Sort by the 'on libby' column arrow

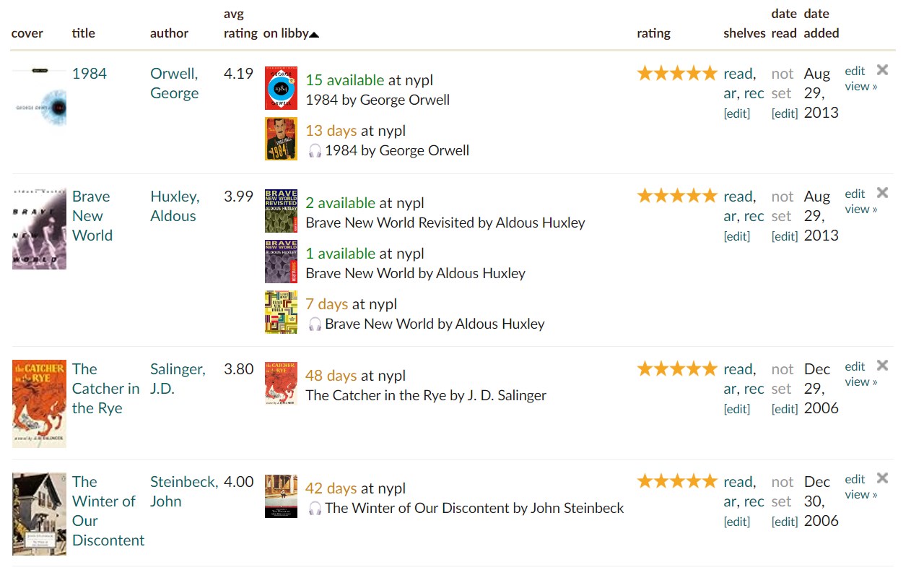[x=314, y=34]
